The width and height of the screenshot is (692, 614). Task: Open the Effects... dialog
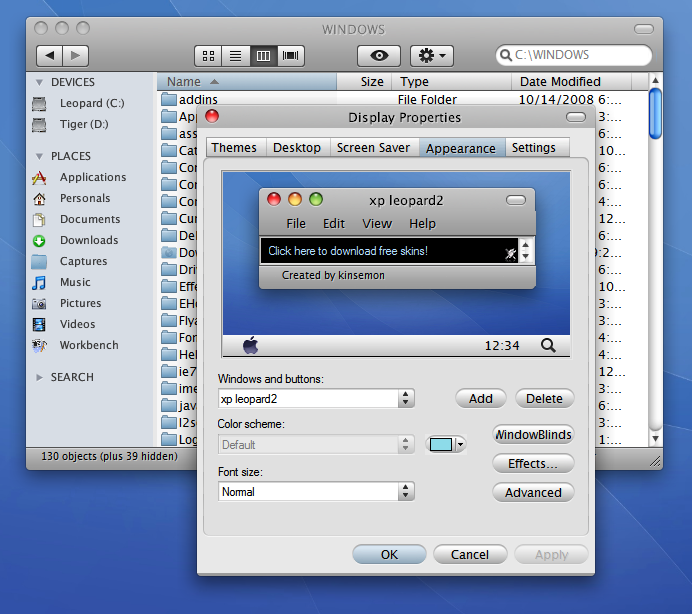click(533, 463)
